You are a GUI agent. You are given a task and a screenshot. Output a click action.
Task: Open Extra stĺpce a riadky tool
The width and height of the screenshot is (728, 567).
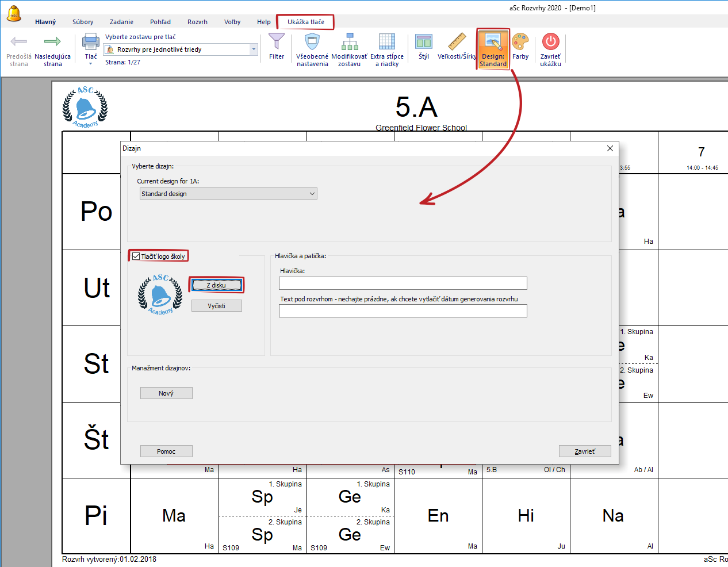pos(387,43)
